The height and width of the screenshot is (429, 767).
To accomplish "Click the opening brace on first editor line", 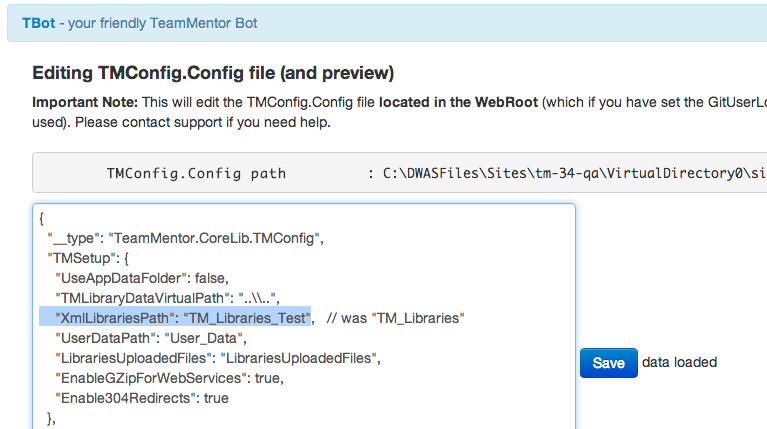I will coord(41,218).
